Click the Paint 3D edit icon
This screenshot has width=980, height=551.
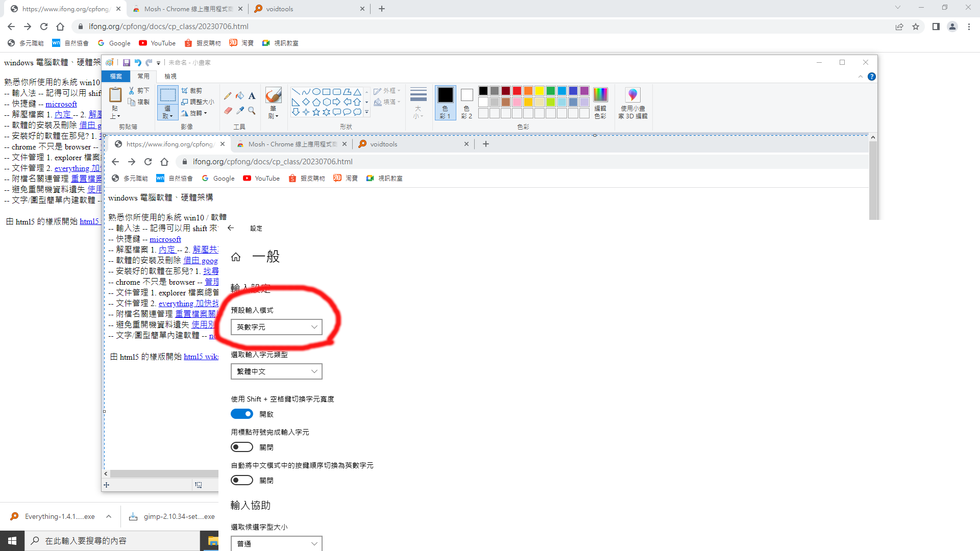632,95
